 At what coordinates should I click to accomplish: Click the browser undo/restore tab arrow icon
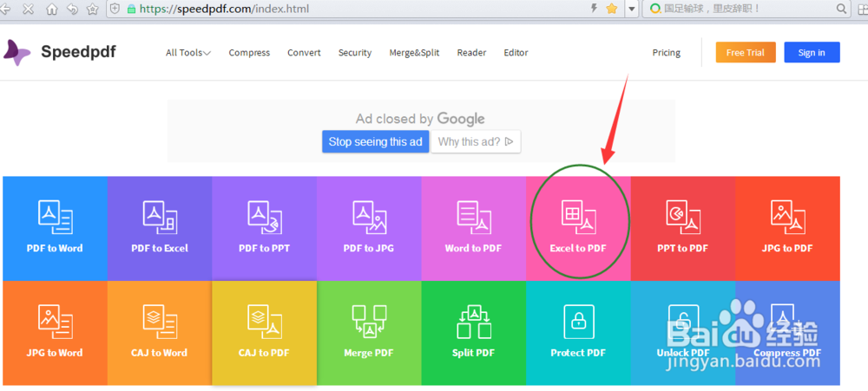pos(72,9)
